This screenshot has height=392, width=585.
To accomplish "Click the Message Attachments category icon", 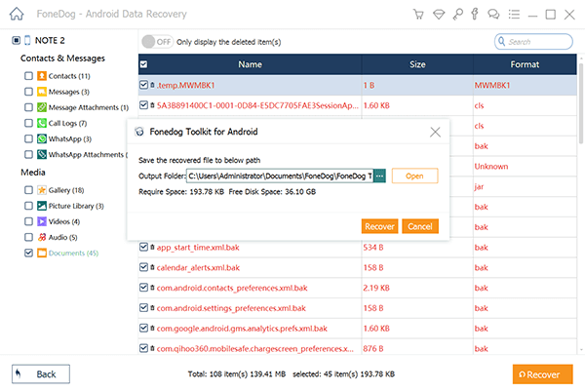I will [42, 107].
